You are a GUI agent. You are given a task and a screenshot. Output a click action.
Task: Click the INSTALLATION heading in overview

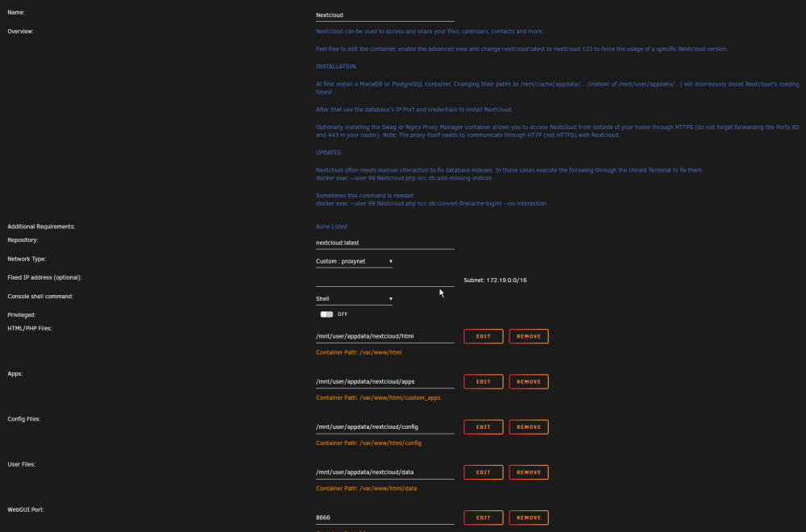(335, 67)
